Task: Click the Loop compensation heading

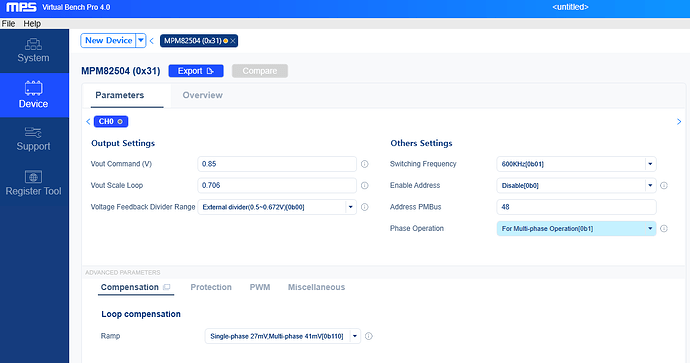Action: (x=141, y=314)
